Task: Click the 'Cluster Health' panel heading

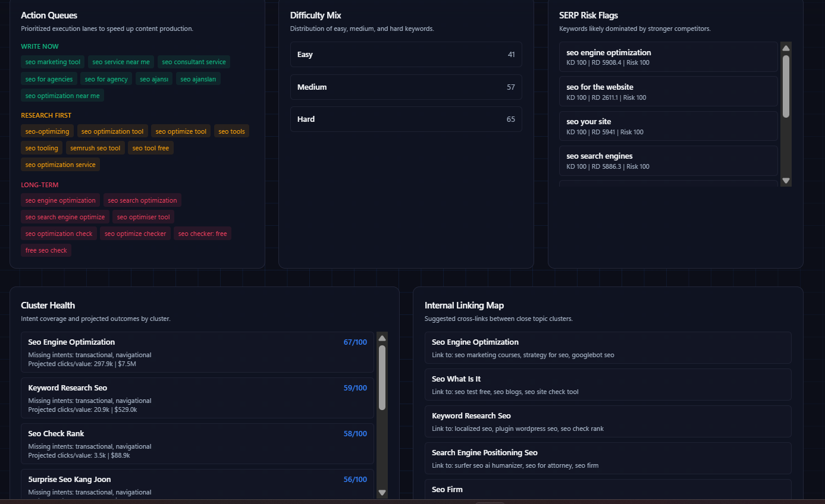Action: tap(48, 305)
